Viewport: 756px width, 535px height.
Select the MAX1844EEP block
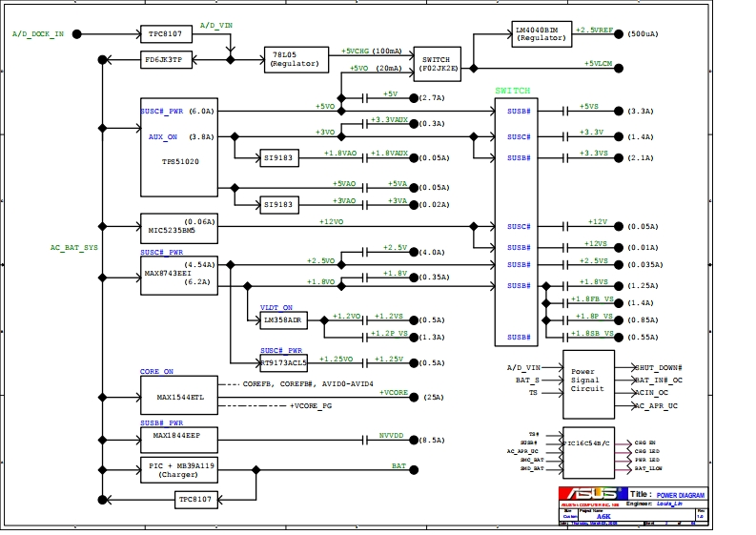tap(178, 439)
